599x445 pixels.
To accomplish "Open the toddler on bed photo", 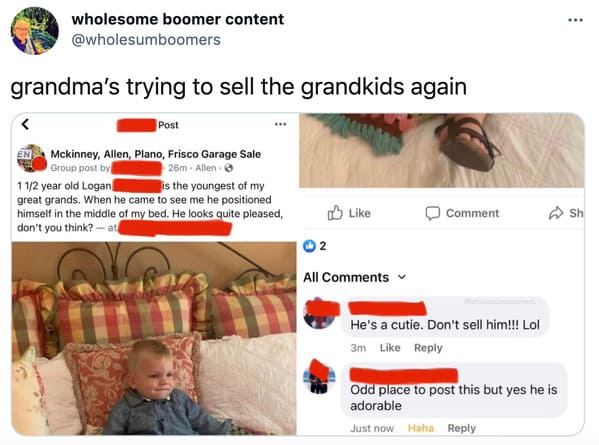I will click(154, 338).
